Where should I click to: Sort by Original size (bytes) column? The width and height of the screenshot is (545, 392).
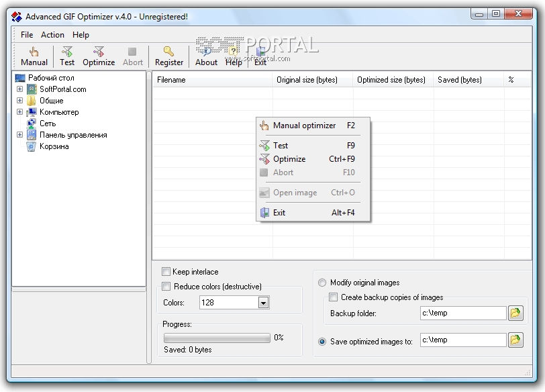click(313, 80)
